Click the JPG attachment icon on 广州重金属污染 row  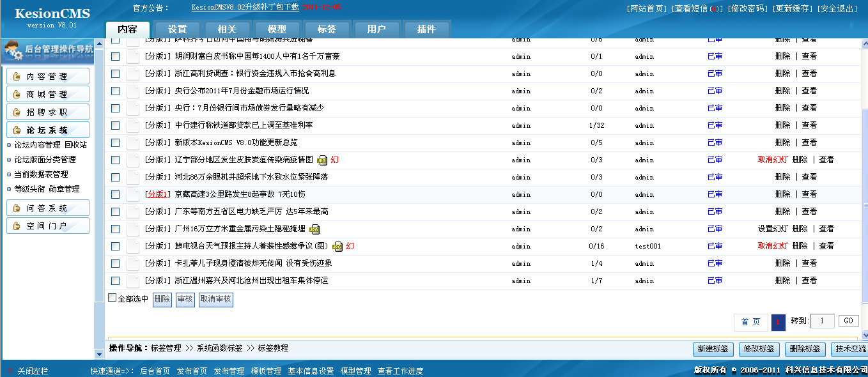313,228
